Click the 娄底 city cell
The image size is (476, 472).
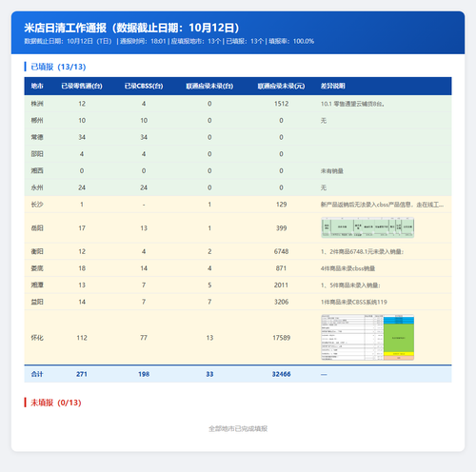[x=37, y=268]
